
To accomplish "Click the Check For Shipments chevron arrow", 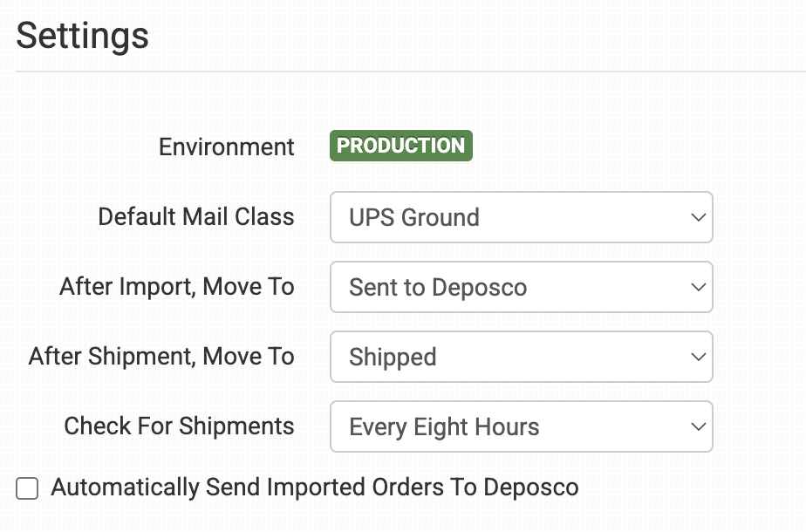I will [x=697, y=426].
